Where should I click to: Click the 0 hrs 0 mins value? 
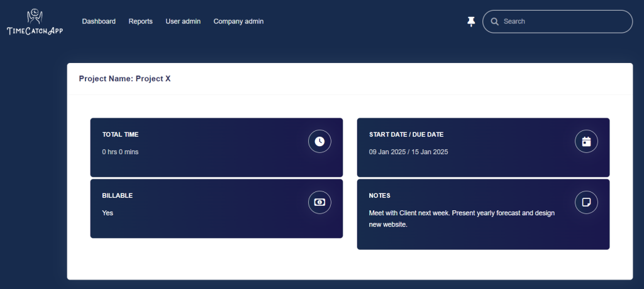coord(120,152)
